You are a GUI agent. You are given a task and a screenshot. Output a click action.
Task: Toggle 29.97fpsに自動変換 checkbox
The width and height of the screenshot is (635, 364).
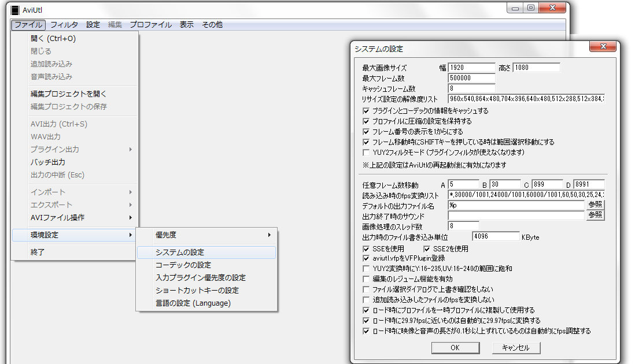click(366, 321)
